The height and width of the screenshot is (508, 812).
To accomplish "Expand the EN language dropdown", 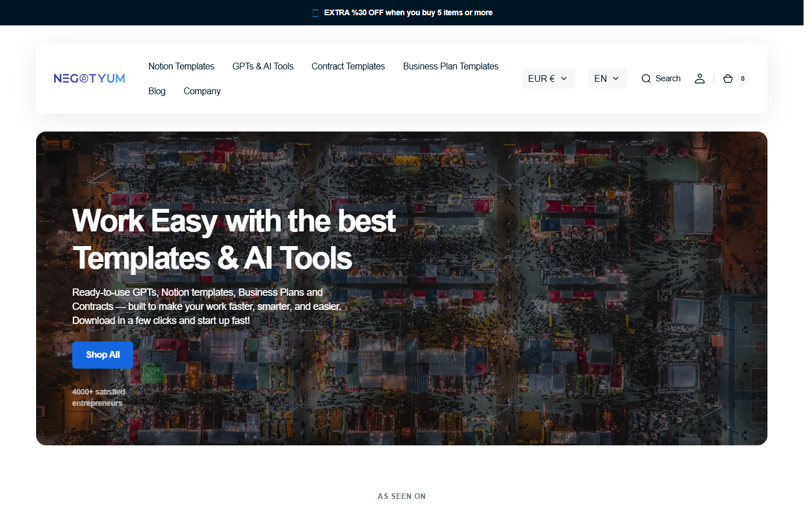I will tap(608, 78).
